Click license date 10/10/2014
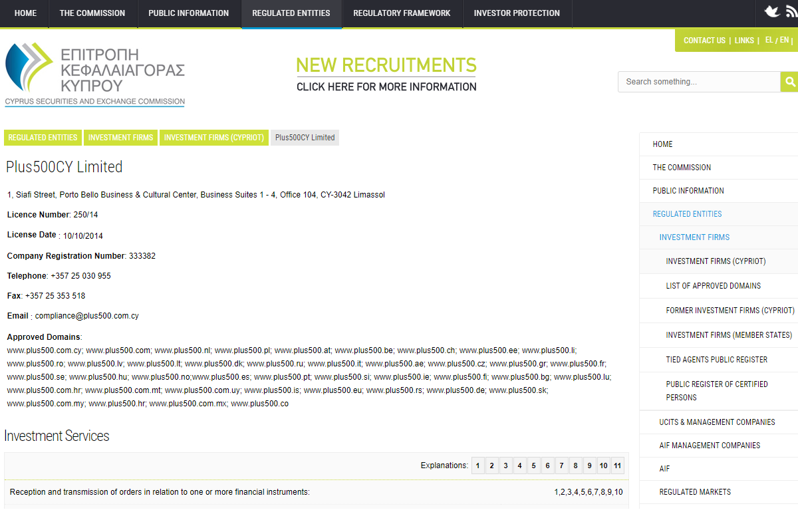Image resolution: width=798 pixels, height=532 pixels. tap(83, 236)
